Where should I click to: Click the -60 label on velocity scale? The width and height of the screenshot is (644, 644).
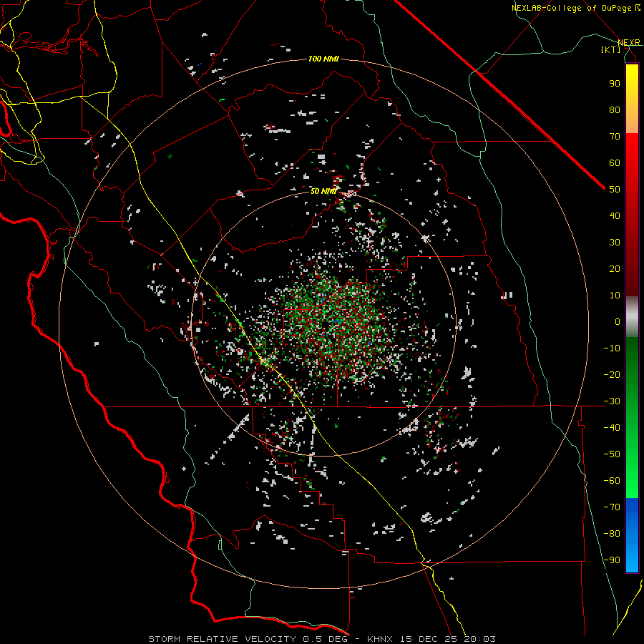tap(612, 481)
